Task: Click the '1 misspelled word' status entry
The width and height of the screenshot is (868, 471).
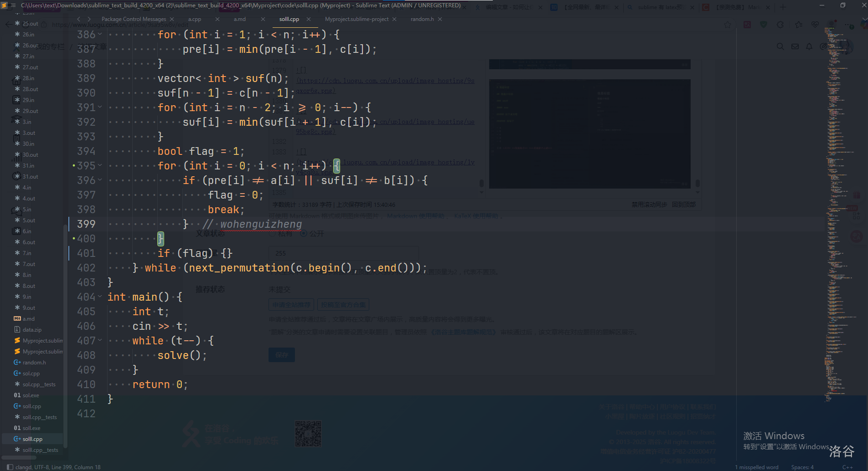Action: [x=757, y=467]
